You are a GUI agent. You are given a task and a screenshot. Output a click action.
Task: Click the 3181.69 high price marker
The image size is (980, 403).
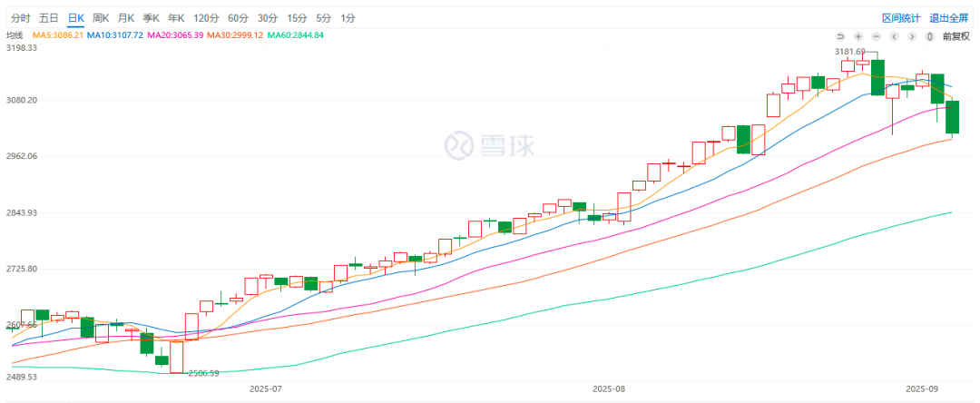(850, 52)
